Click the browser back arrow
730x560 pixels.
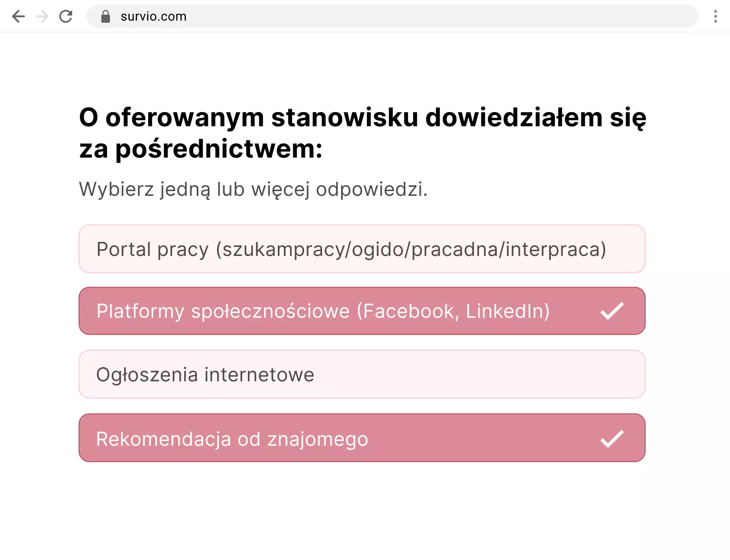coord(18,16)
